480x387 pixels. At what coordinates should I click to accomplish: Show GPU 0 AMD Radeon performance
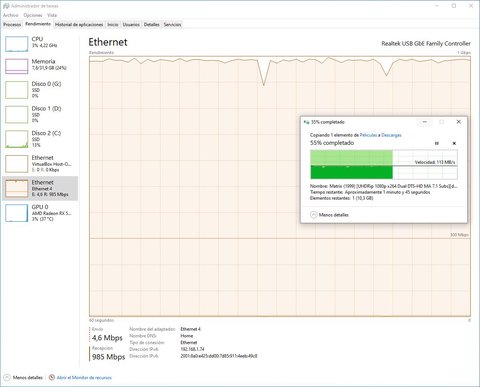(40, 213)
